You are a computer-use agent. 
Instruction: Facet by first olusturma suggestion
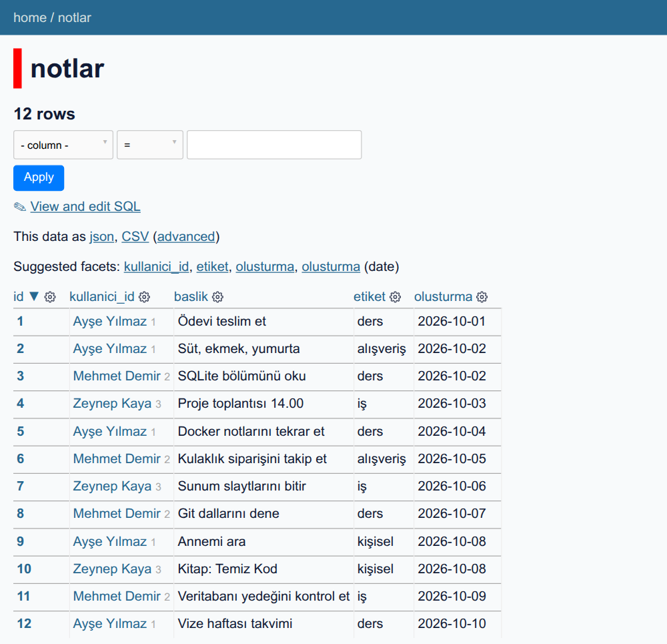(265, 266)
